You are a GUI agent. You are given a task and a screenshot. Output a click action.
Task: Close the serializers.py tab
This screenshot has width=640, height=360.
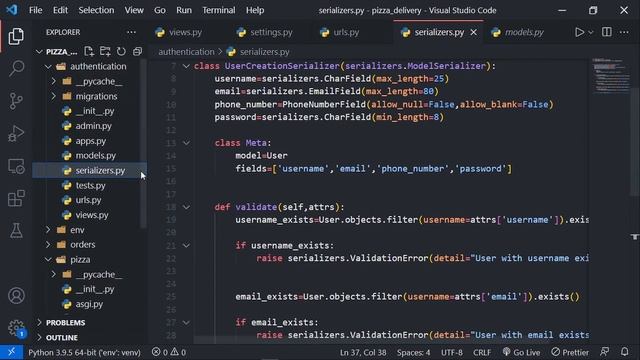[473, 32]
